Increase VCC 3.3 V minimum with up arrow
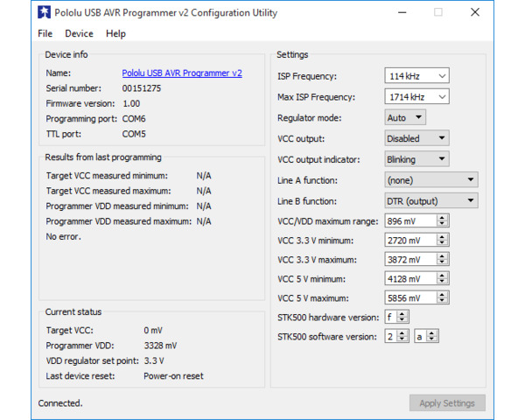Image resolution: width=525 pixels, height=420 pixels. 442,237
